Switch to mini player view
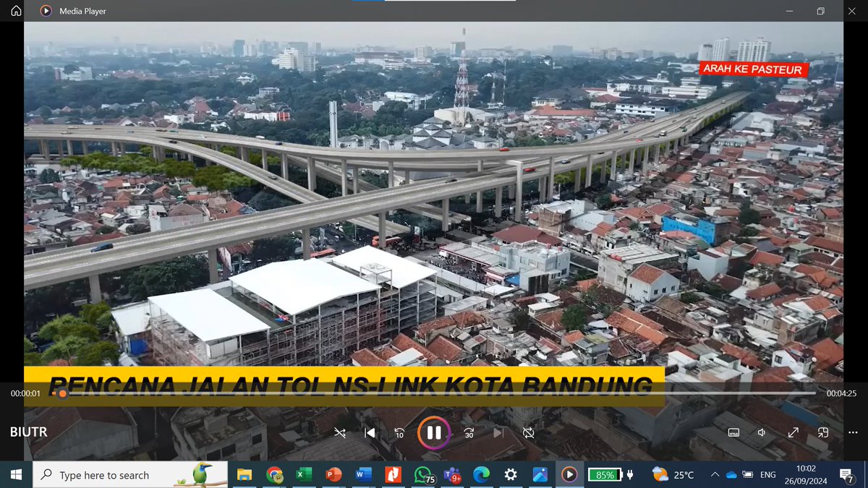The height and width of the screenshot is (488, 868). (x=822, y=432)
